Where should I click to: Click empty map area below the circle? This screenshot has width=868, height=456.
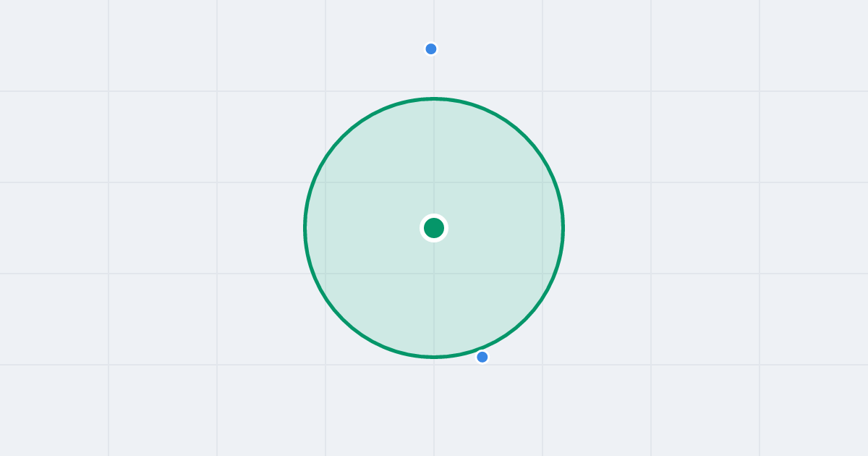[434, 409]
